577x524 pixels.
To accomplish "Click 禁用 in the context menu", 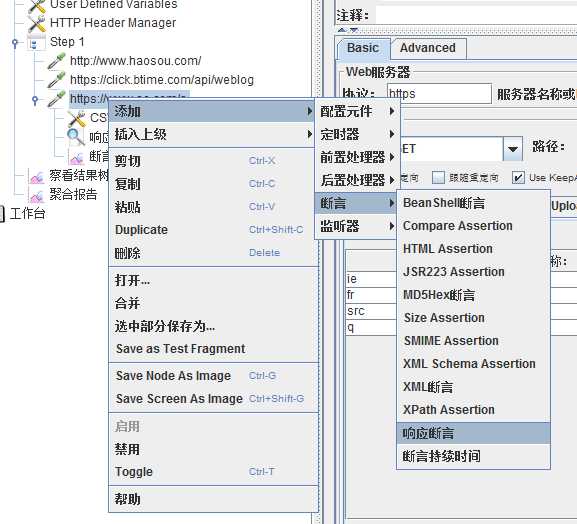I will (213, 449).
